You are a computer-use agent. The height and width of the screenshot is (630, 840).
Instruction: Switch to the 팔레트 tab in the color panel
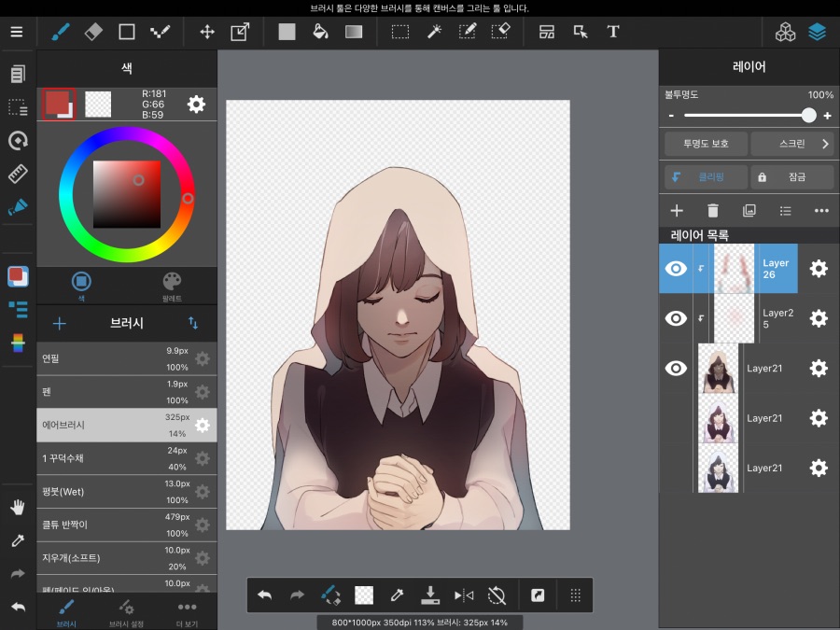pos(172,285)
